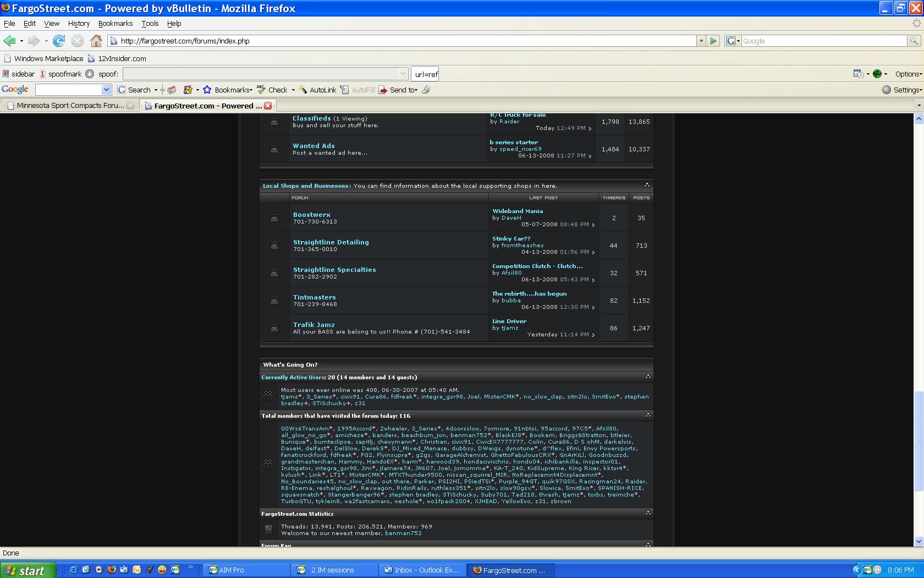Open the spoof toolbar Options dropdown
Image resolution: width=924 pixels, height=578 pixels.
908,74
